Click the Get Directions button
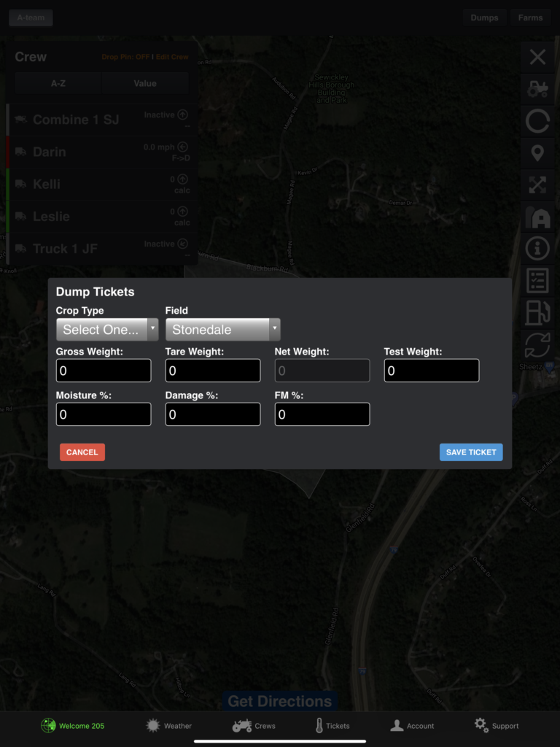This screenshot has width=560, height=747. tap(280, 701)
